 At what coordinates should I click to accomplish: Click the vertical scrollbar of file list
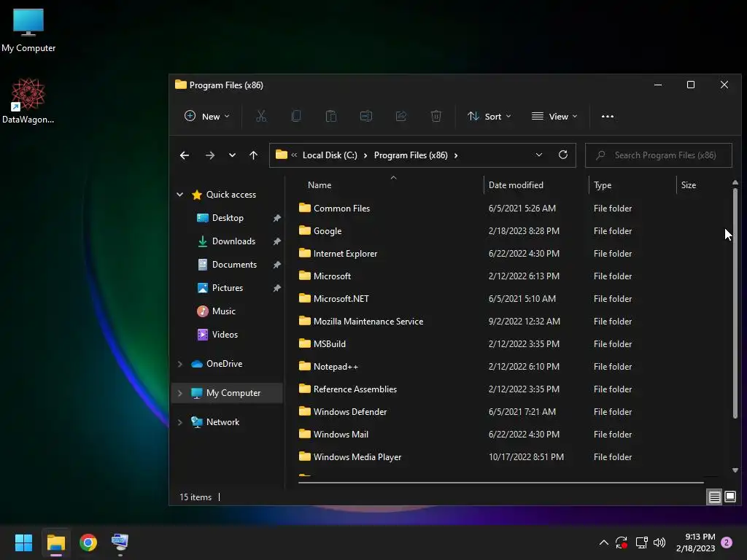735,303
